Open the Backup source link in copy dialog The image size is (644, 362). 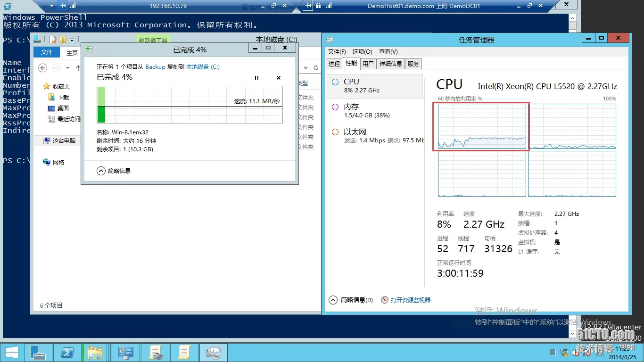[x=155, y=67]
